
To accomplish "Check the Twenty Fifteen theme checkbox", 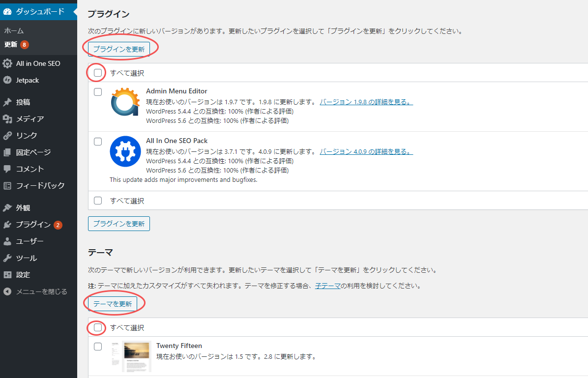I will click(98, 347).
